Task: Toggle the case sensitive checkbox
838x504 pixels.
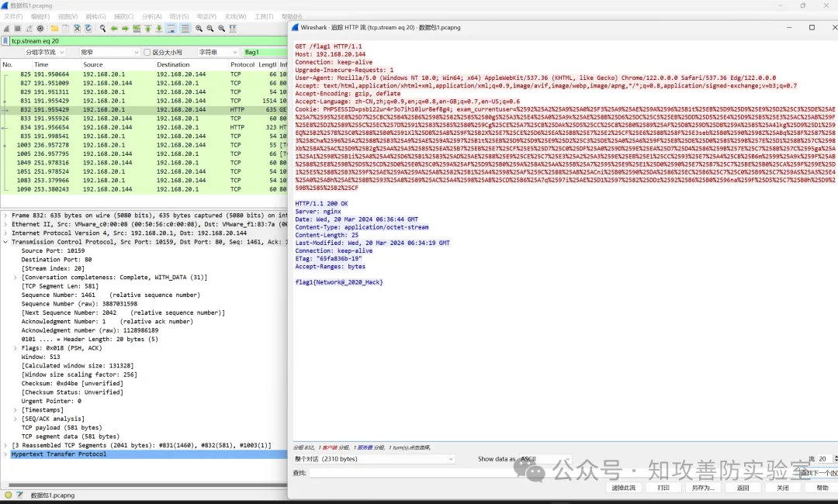Action: 147,52
